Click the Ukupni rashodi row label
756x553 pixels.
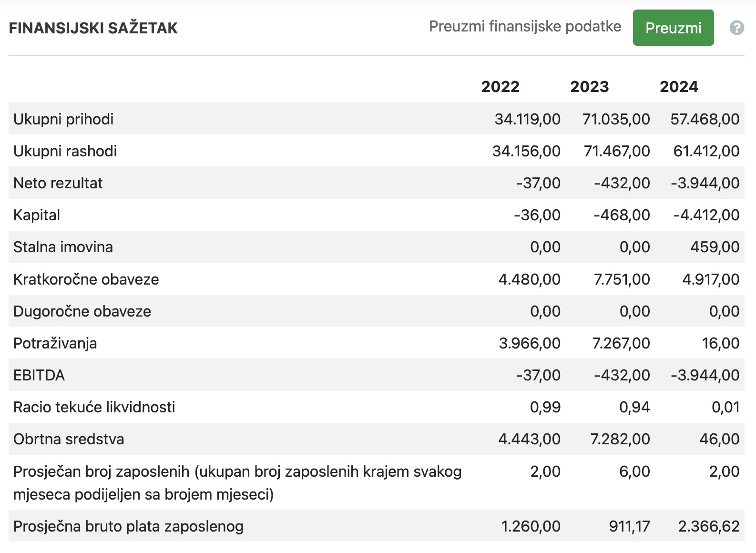65,151
